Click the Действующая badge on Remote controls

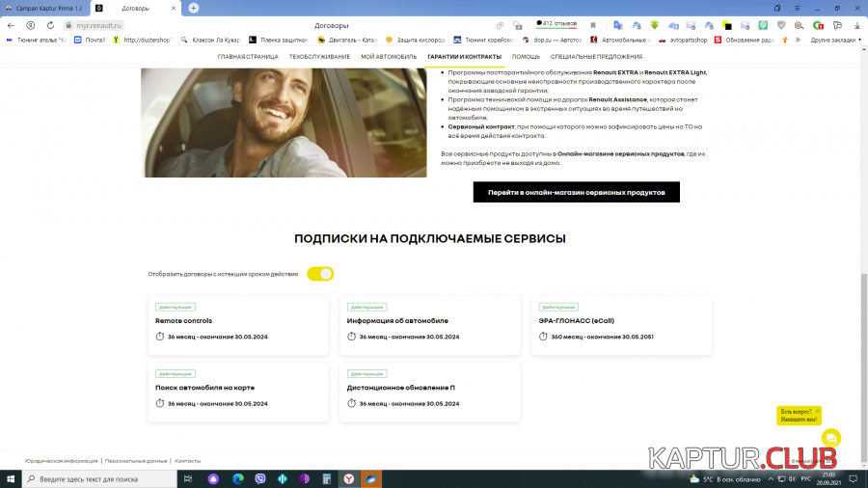tap(175, 307)
